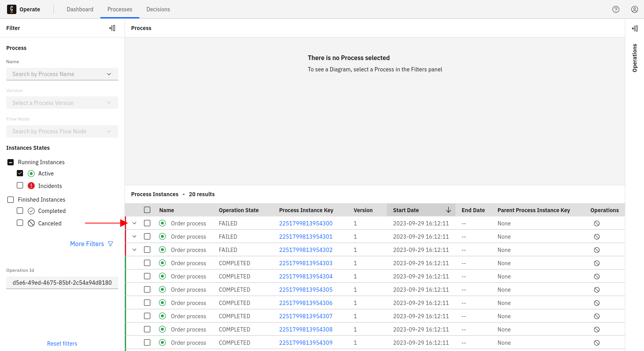
Task: Expand the Operations side panel
Action: click(x=635, y=28)
